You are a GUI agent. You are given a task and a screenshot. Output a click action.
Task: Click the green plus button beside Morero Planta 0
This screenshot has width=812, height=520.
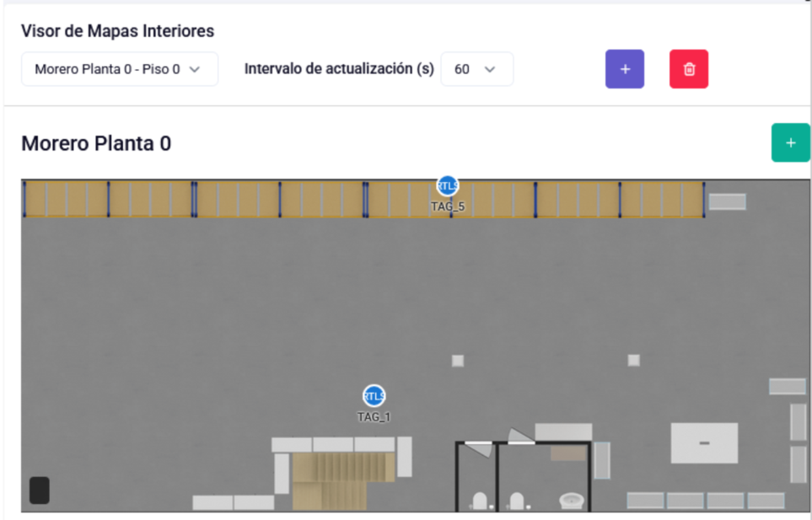pyautogui.click(x=790, y=142)
